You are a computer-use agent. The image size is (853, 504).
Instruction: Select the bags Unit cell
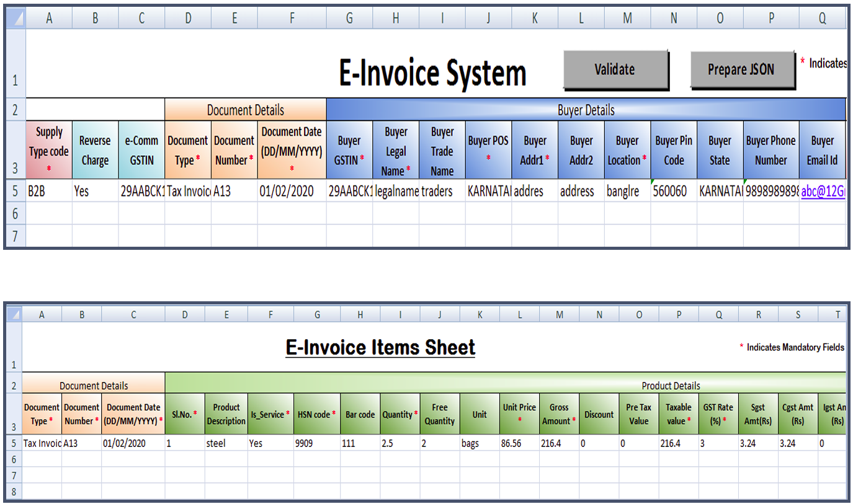coord(479,443)
